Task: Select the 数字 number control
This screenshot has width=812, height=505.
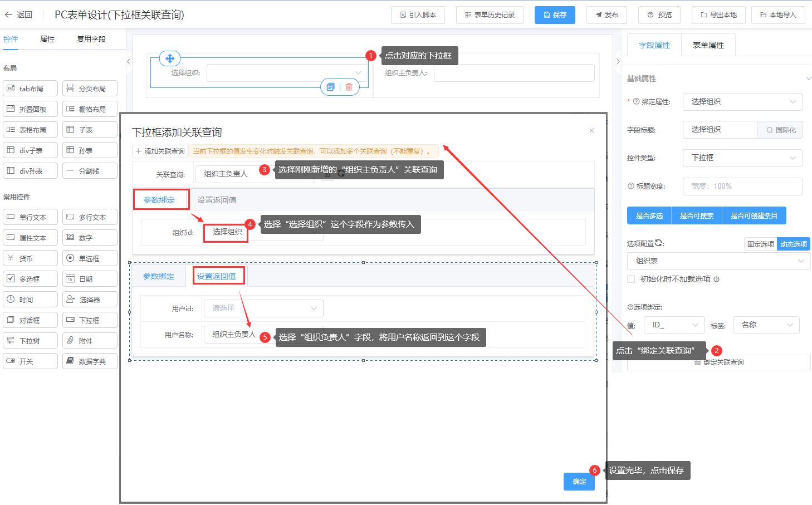Action: pos(90,238)
